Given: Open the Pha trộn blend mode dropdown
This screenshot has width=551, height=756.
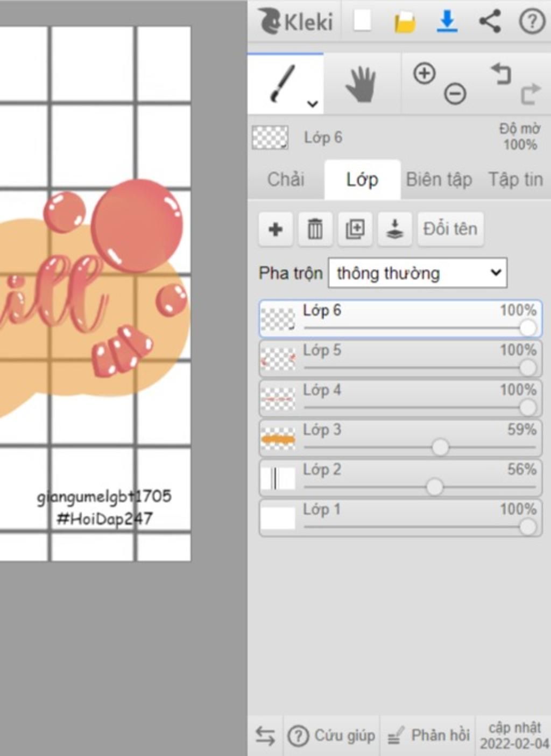Looking at the screenshot, I should (x=418, y=273).
